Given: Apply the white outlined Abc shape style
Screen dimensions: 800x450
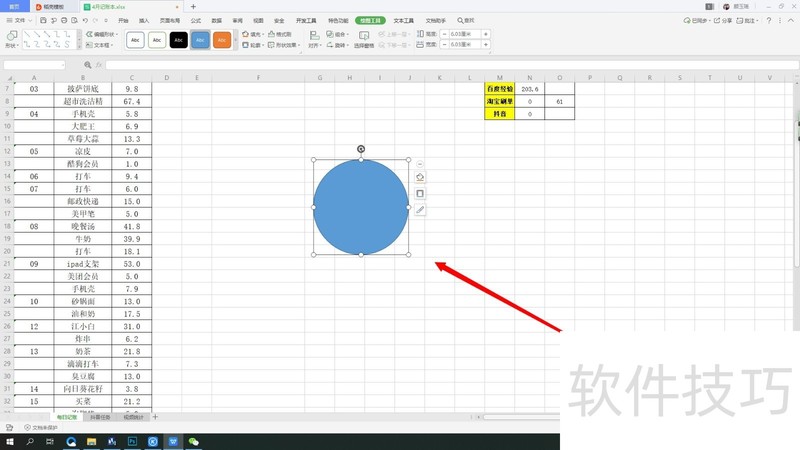Looking at the screenshot, I should tap(135, 40).
